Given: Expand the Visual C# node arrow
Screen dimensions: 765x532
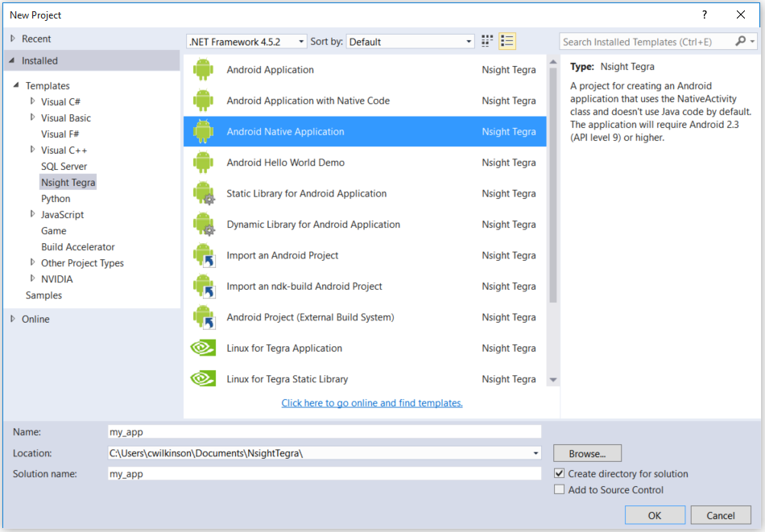Looking at the screenshot, I should tap(33, 101).
